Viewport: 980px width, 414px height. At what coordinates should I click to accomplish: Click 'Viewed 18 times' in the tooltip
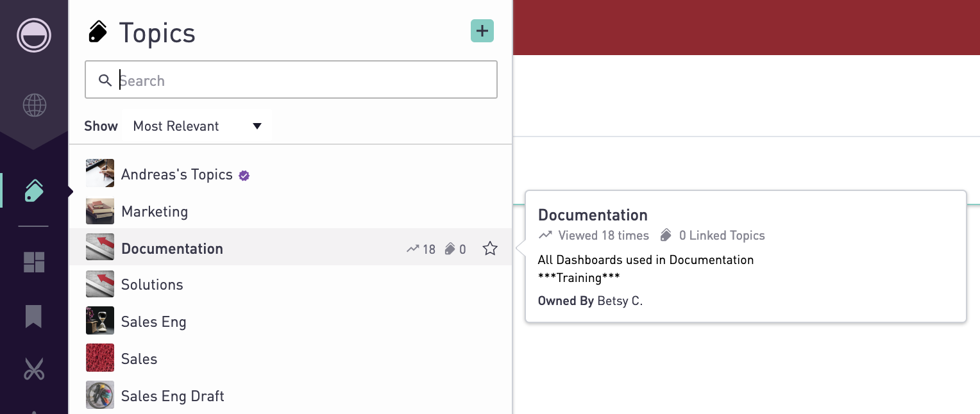(x=603, y=236)
